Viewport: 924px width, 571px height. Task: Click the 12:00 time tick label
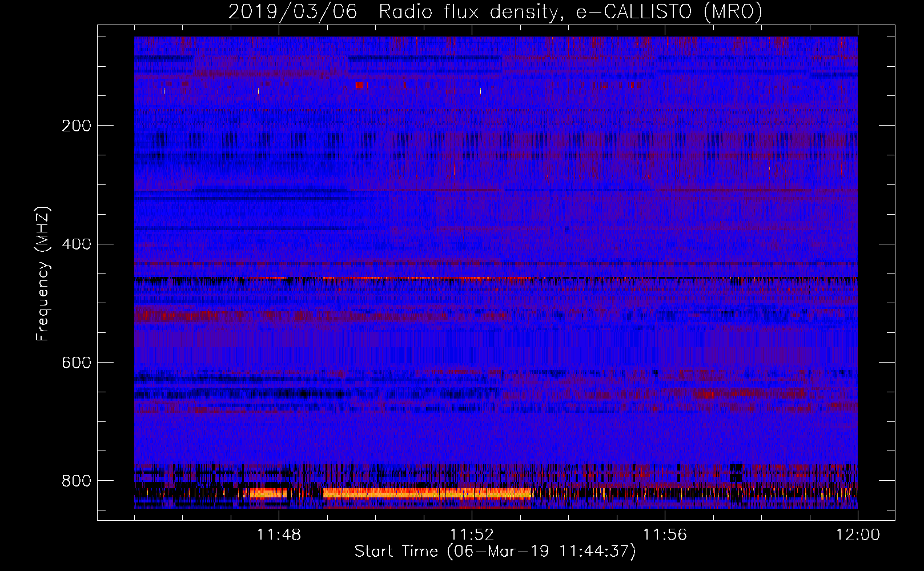[x=858, y=535]
